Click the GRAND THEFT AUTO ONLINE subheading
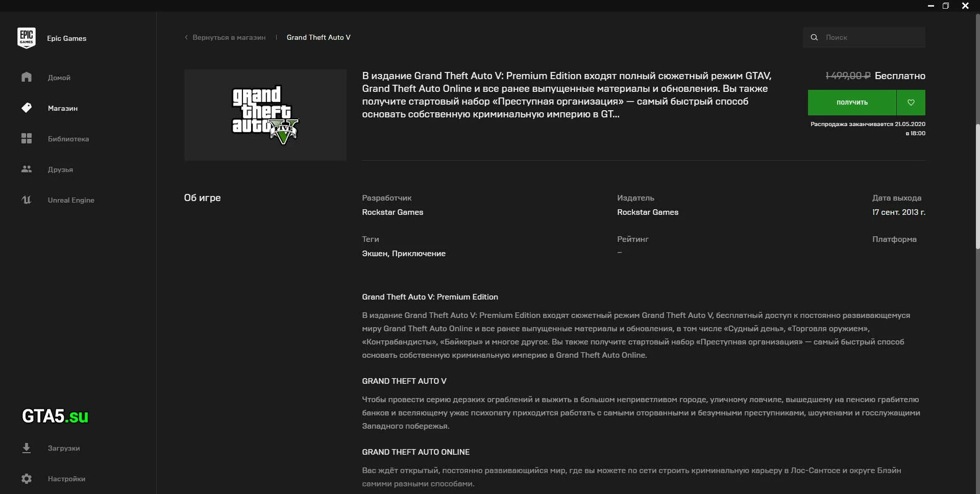This screenshot has width=980, height=494. pos(416,452)
